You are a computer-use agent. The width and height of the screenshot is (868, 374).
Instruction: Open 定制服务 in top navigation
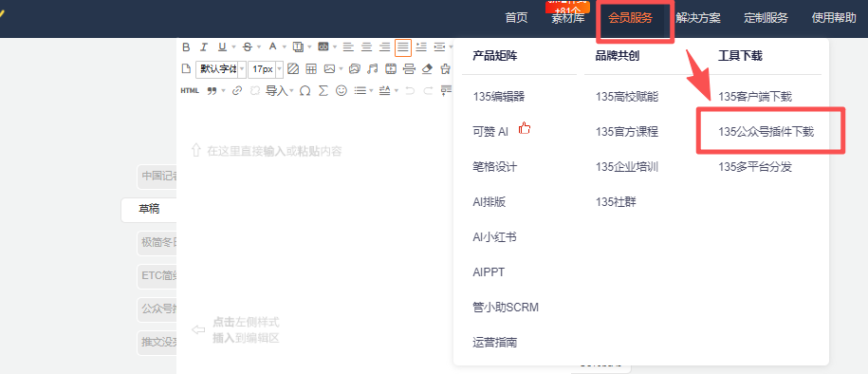pyautogui.click(x=766, y=18)
